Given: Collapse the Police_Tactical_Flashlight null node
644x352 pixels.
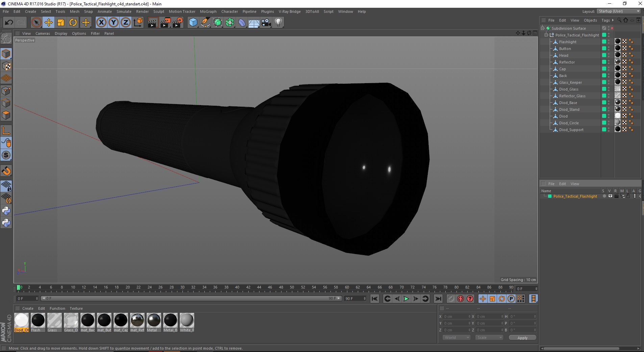Looking at the screenshot, I should pyautogui.click(x=546, y=35).
